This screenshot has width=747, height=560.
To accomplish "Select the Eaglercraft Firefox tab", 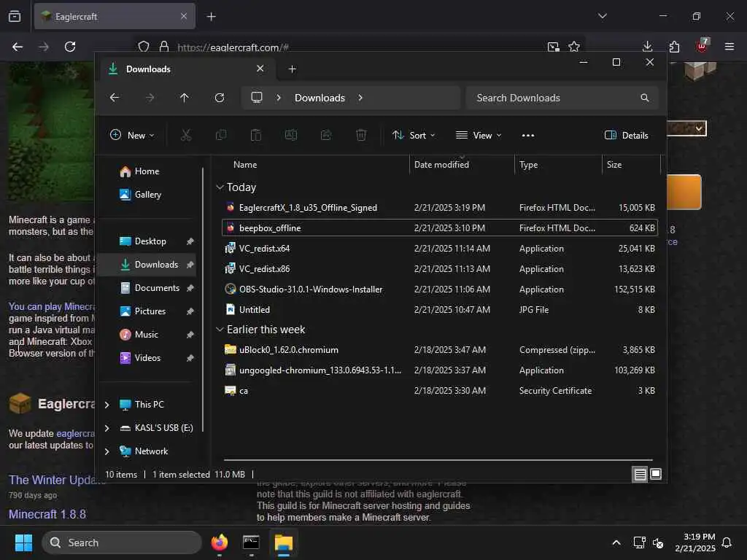I will pyautogui.click(x=115, y=16).
